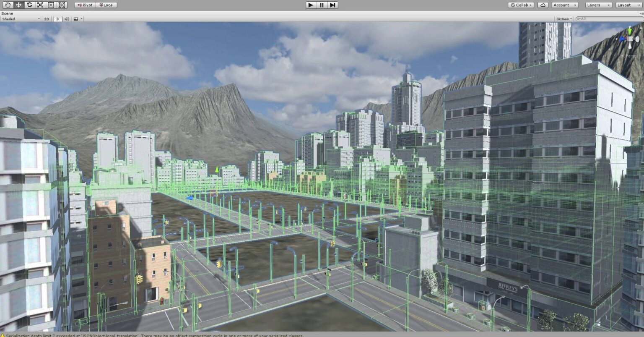Select the Move tool
644x337 pixels.
(x=18, y=5)
